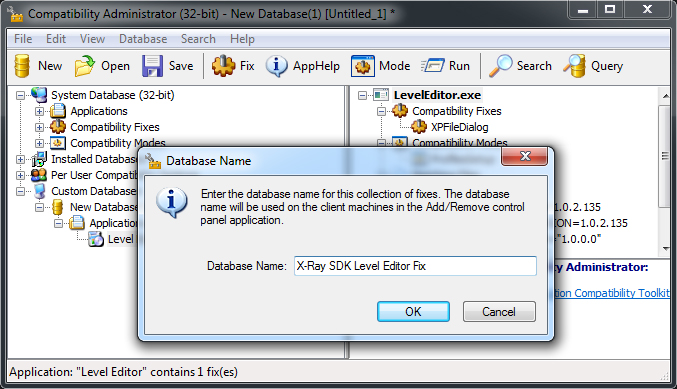
Task: Create a new Fix from the toolbar
Action: 223,66
